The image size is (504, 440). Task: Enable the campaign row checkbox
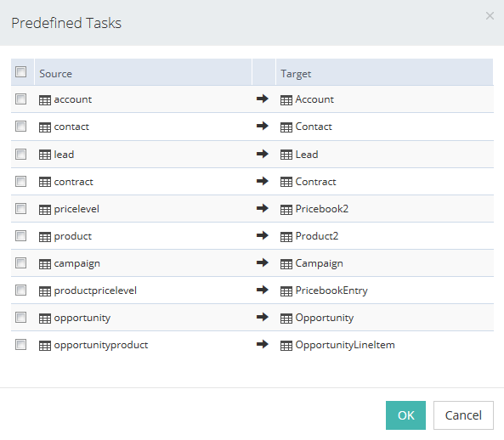click(21, 263)
